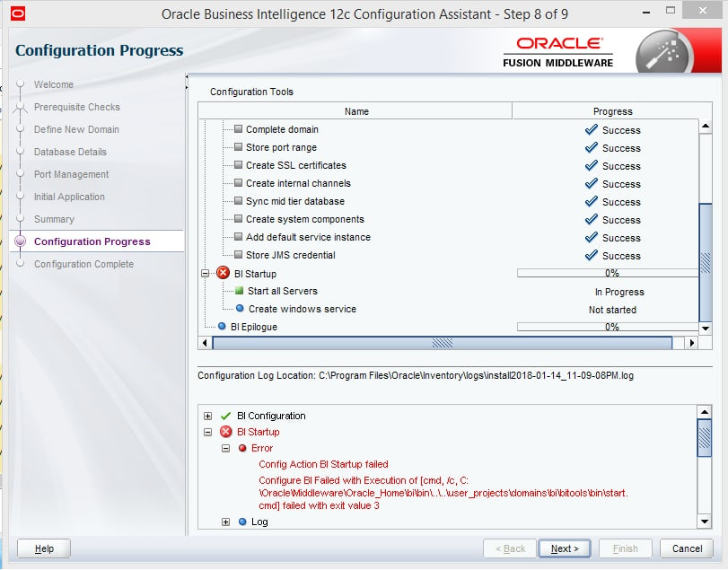Click the Create internal channels task icon
The image size is (728, 570).
point(238,183)
